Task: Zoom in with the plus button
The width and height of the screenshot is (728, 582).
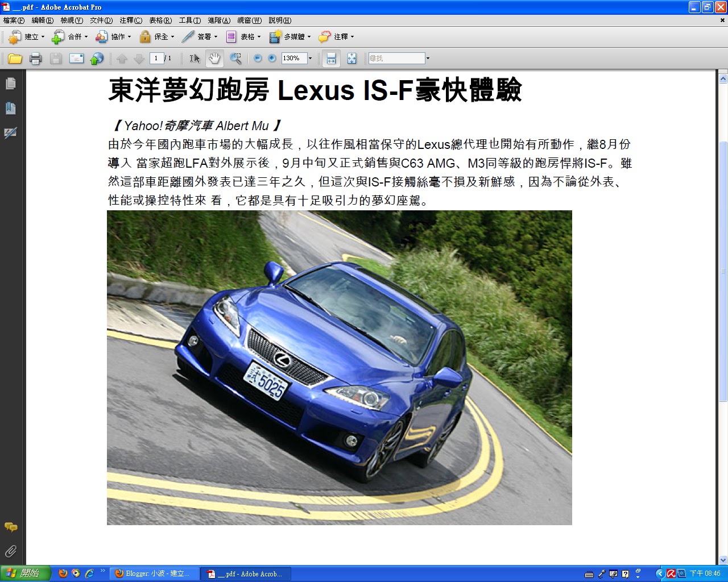Action: pos(272,59)
